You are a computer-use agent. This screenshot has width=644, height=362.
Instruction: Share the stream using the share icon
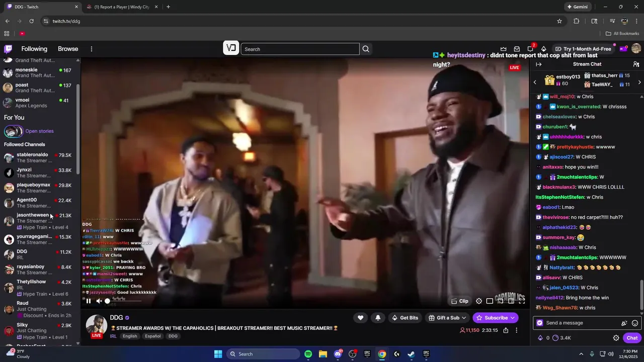pyautogui.click(x=506, y=330)
